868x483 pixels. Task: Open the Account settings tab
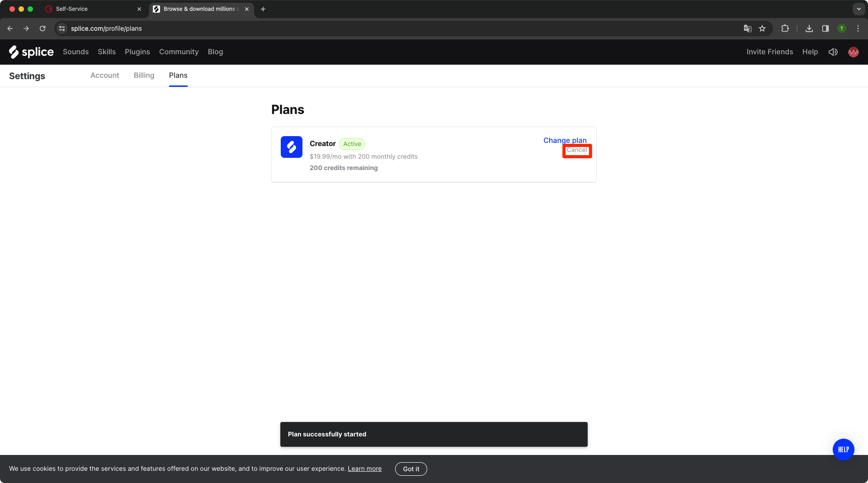point(104,76)
